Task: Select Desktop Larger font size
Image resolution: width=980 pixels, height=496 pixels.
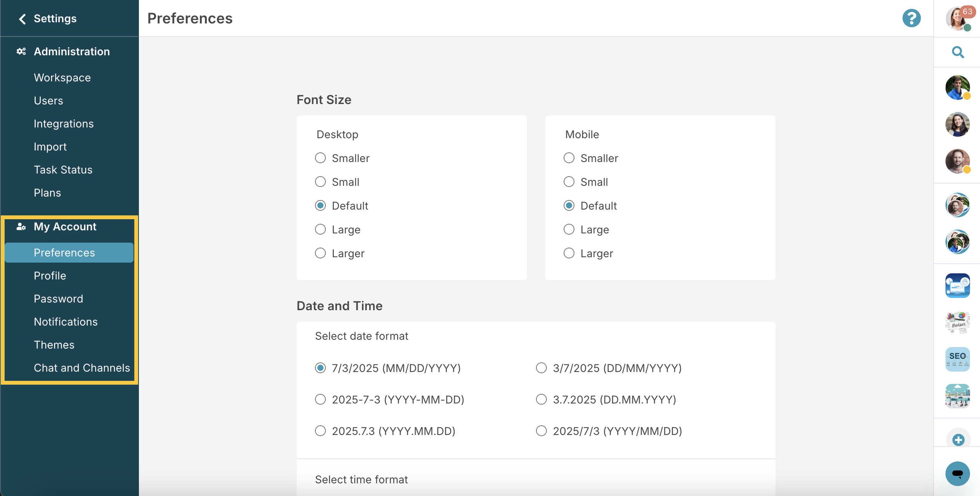Action: pyautogui.click(x=320, y=253)
